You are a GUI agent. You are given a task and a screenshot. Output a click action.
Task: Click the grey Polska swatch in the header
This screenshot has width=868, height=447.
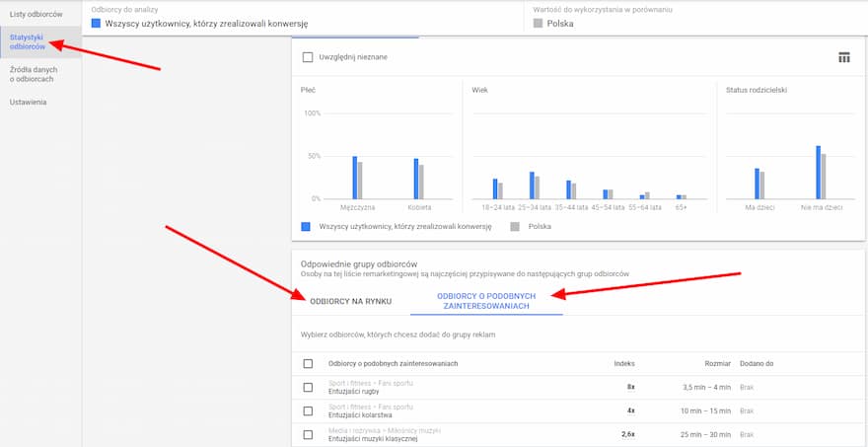point(538,24)
